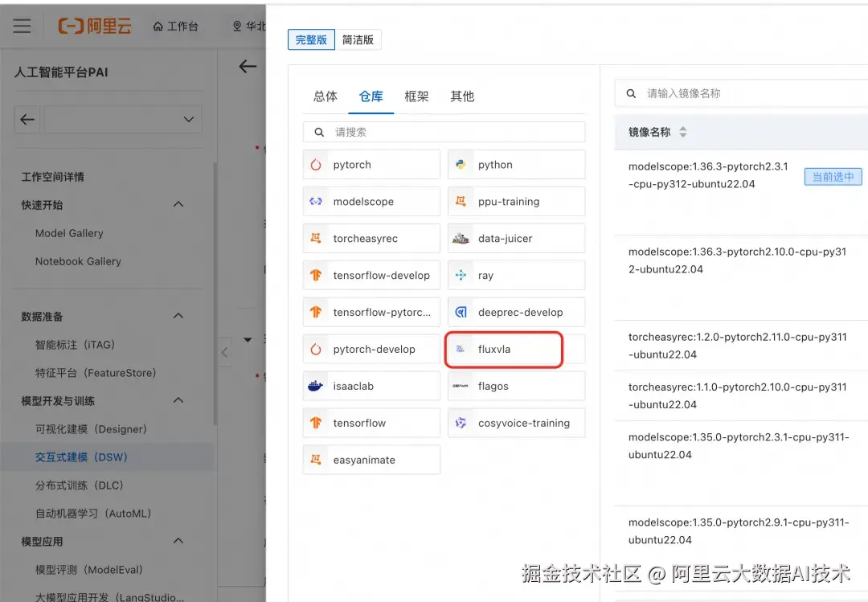The width and height of the screenshot is (868, 602).
Task: Click the modelscope repository icon
Action: [316, 202]
